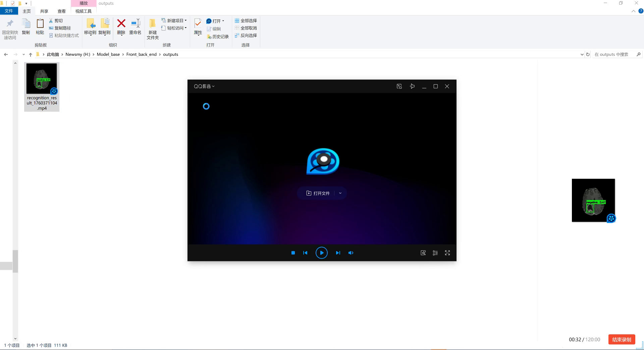Expand the arrow beside 打开文件
Screen dimensions: 644x350
340,193
